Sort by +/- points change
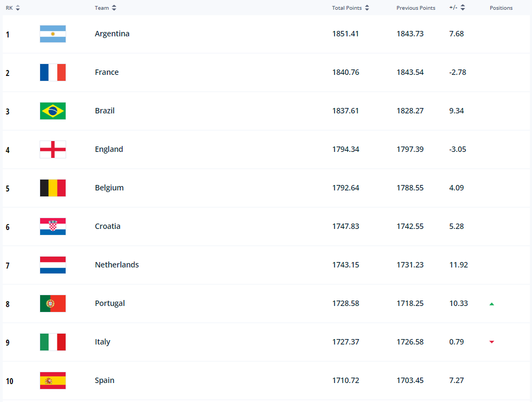The width and height of the screenshot is (532, 402). [457, 8]
